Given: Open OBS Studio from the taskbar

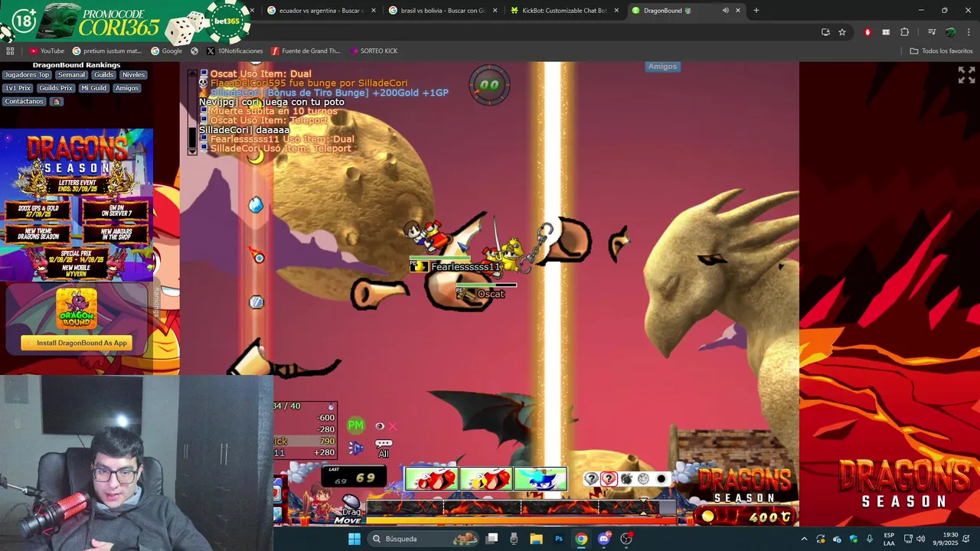Looking at the screenshot, I should coord(626,539).
